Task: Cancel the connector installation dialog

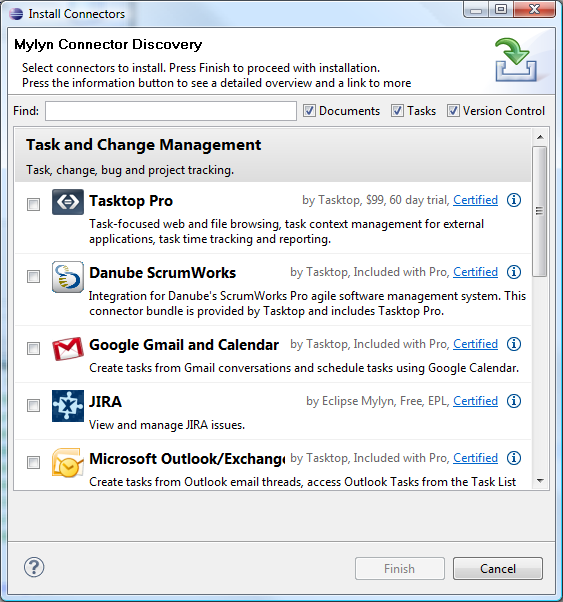Action: point(498,569)
